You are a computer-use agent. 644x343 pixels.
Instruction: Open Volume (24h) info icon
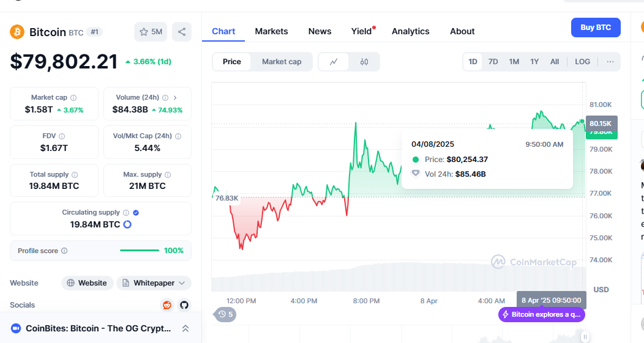tap(165, 98)
